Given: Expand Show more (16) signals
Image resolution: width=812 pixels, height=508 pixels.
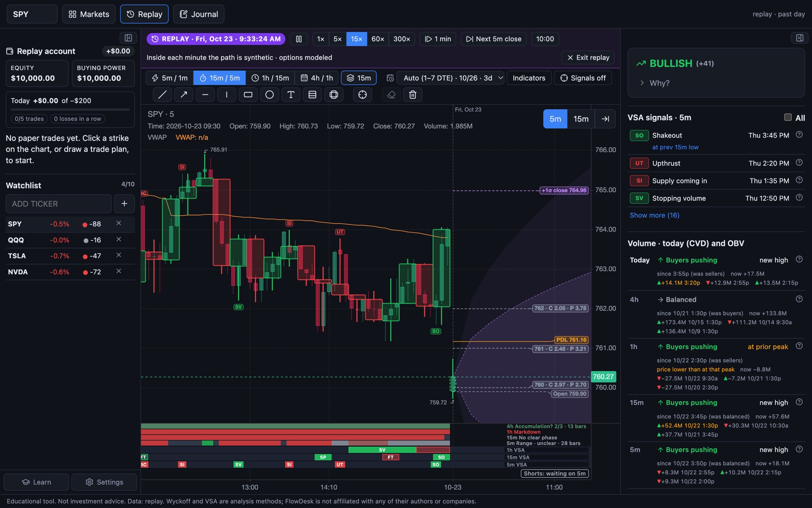Looking at the screenshot, I should coord(654,215).
